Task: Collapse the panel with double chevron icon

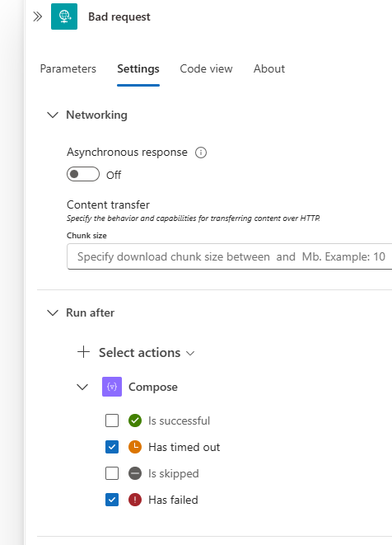Action: point(38,16)
